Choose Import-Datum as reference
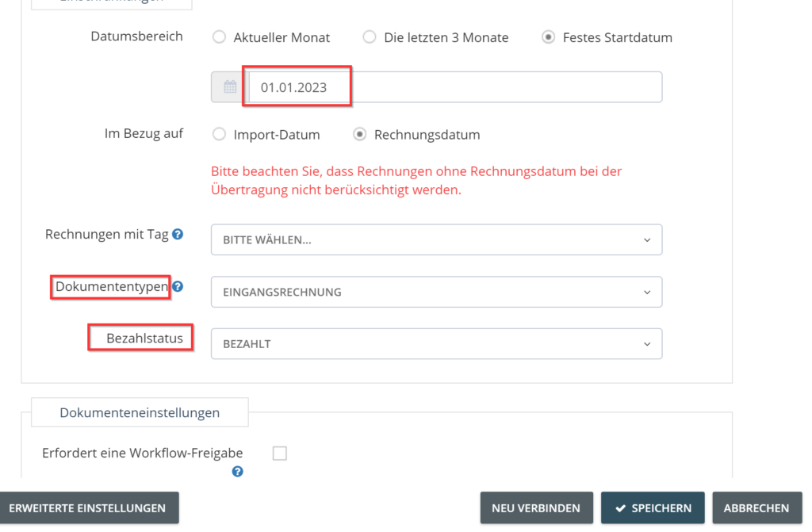This screenshot has width=812, height=532. [x=219, y=134]
